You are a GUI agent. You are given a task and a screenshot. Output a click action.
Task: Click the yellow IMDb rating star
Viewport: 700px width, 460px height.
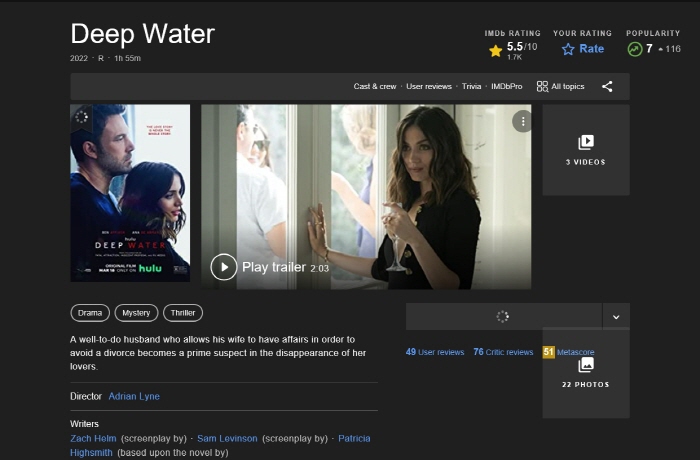tap(496, 51)
